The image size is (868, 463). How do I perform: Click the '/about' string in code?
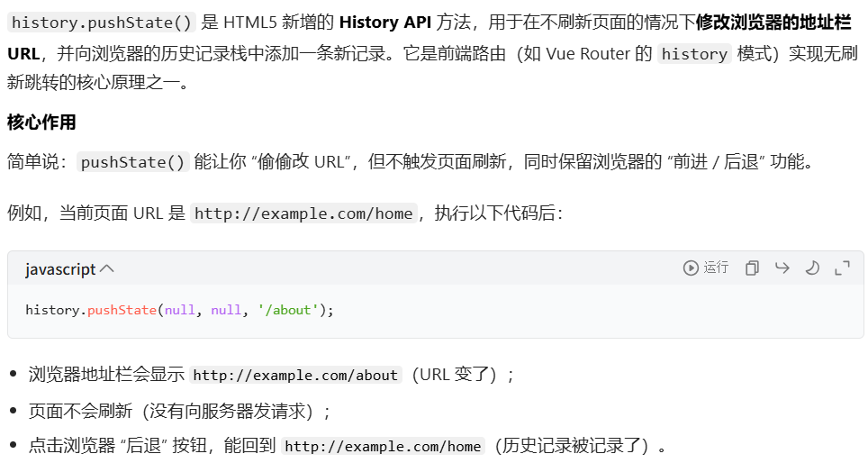287,310
